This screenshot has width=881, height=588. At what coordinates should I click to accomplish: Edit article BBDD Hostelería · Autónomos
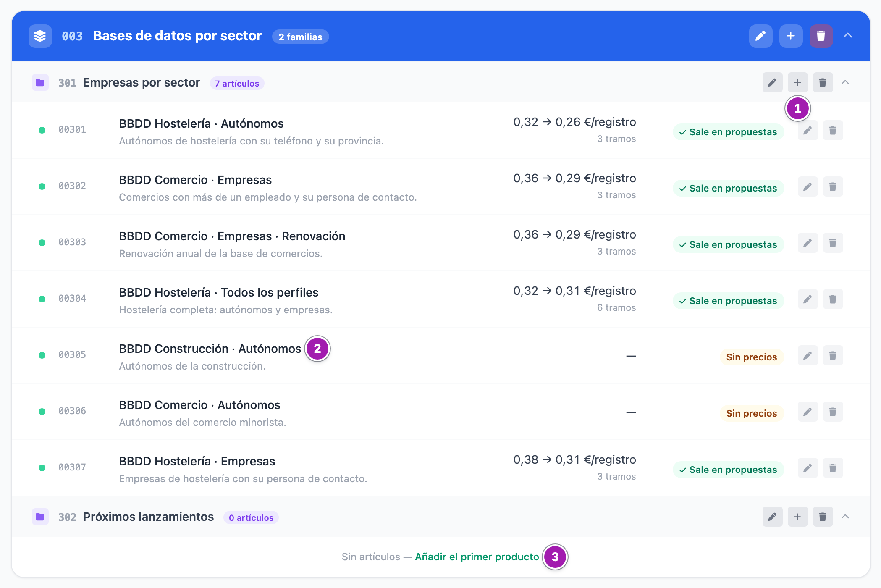[x=808, y=131]
